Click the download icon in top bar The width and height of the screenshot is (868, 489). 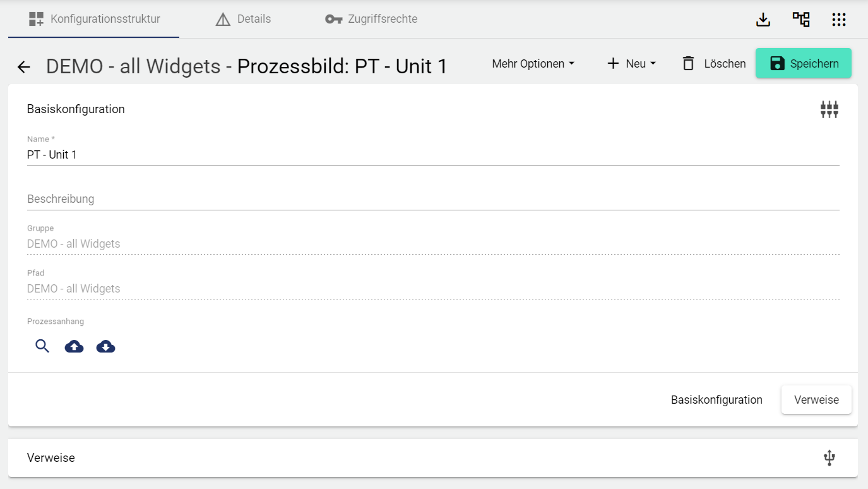763,20
